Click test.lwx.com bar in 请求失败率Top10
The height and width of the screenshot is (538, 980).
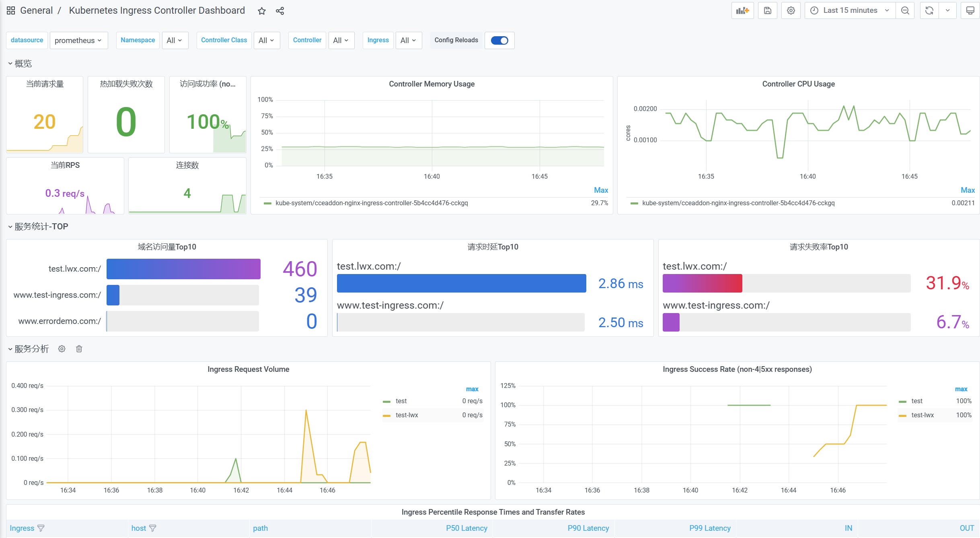click(702, 283)
